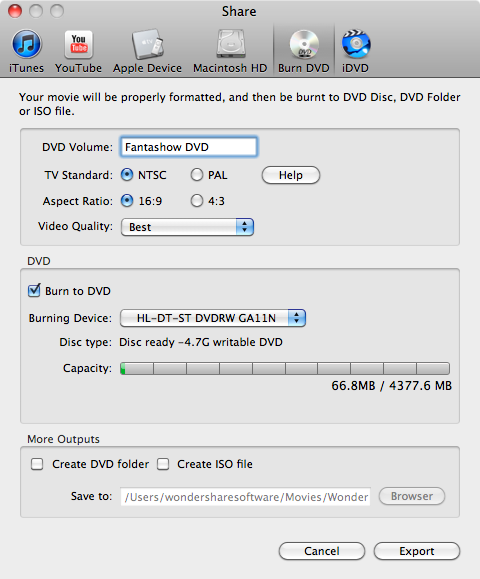Screen dimensions: 480x579
Task: Open the Burning Device dropdown
Action: coord(213,318)
